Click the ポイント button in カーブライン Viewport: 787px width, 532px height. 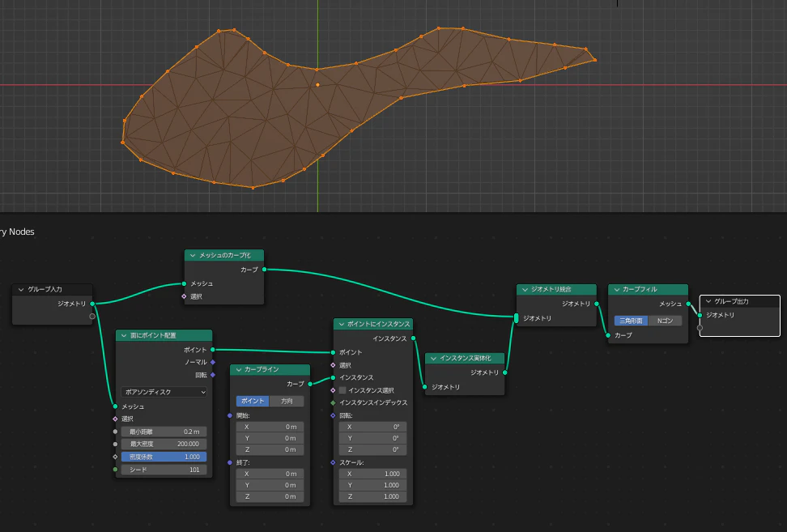253,401
